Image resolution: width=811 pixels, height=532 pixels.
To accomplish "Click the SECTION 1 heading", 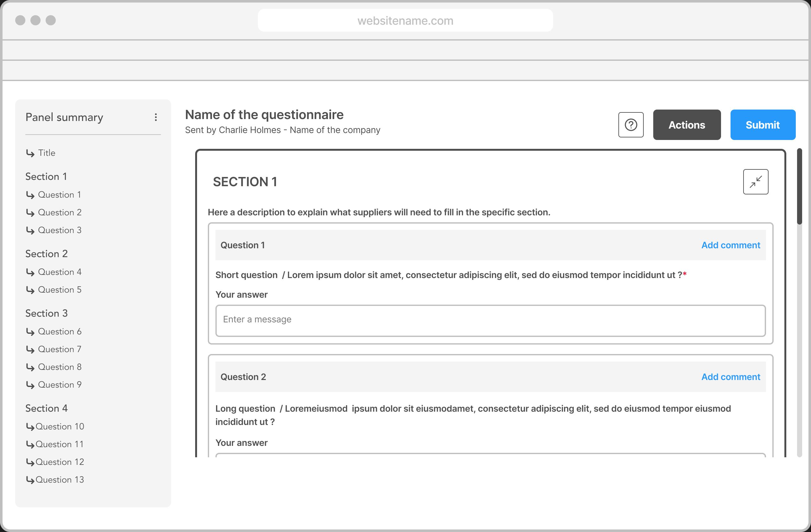I will point(245,182).
